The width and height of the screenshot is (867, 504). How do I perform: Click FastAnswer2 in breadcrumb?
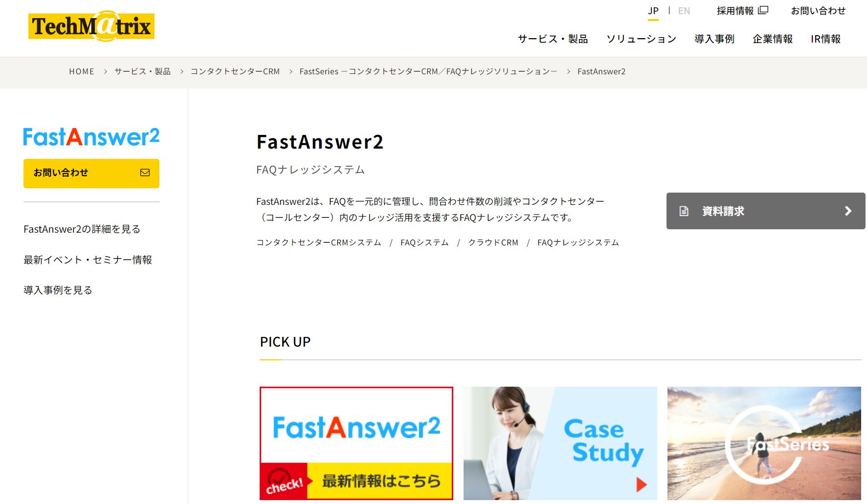point(601,71)
